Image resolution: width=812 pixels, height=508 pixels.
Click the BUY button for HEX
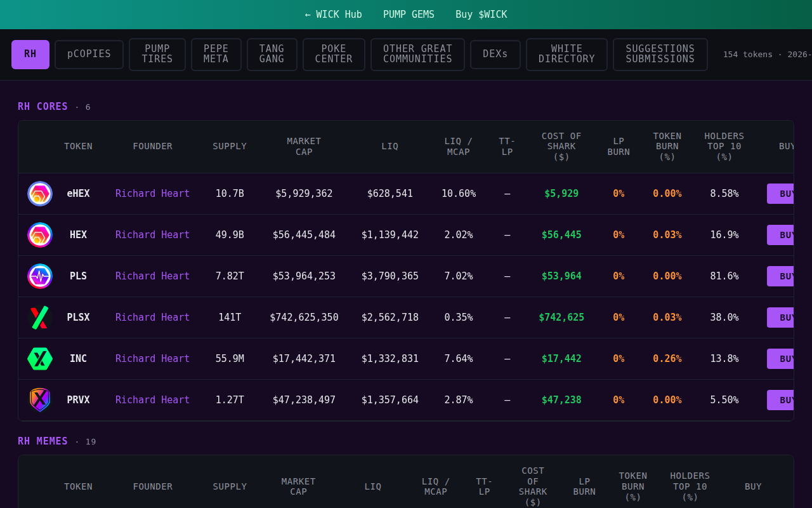[x=780, y=235]
